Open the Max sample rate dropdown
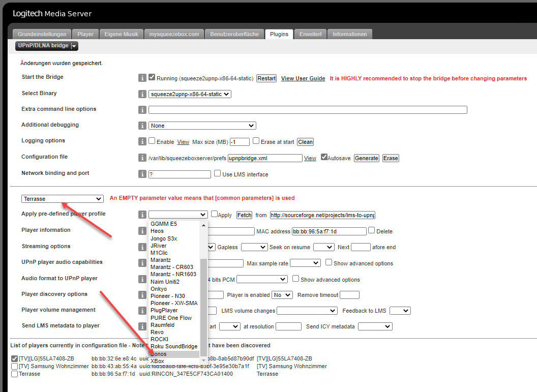 [306, 263]
